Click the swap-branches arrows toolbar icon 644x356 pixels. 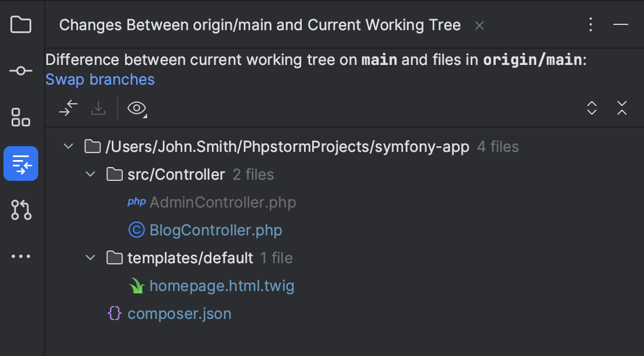click(x=68, y=108)
